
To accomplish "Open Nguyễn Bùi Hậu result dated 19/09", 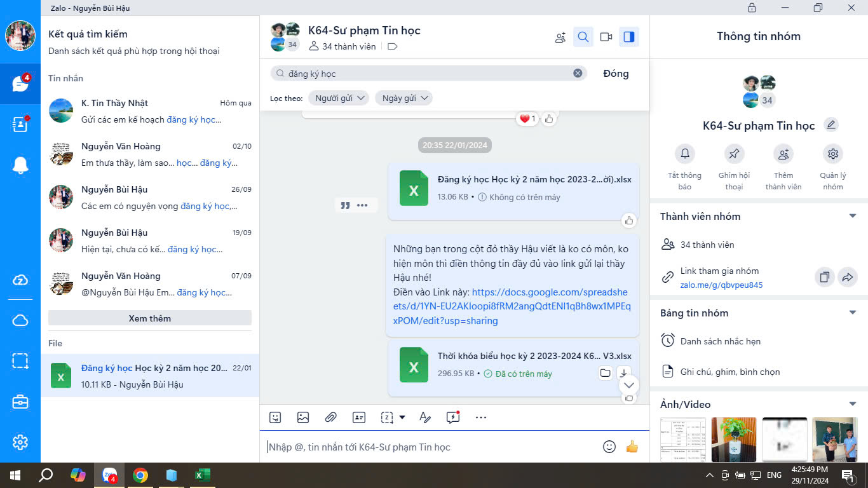I will click(150, 241).
